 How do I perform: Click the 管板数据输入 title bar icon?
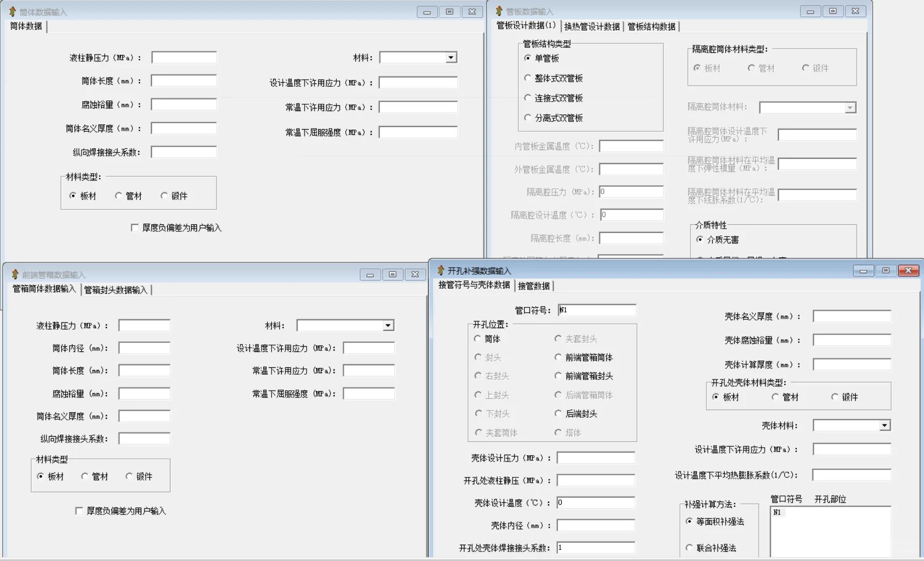click(x=498, y=11)
